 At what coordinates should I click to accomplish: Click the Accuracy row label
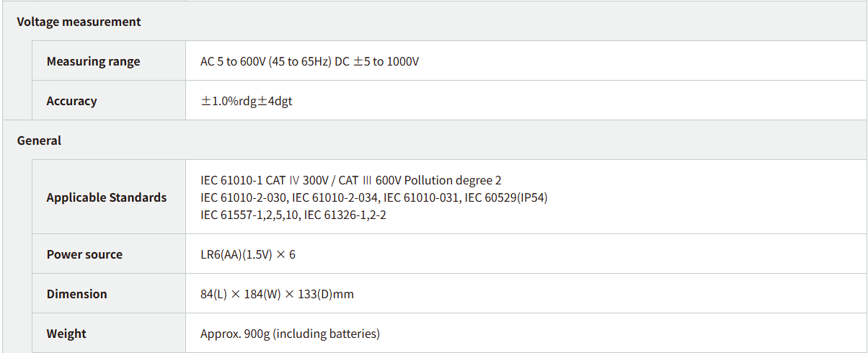click(x=71, y=101)
